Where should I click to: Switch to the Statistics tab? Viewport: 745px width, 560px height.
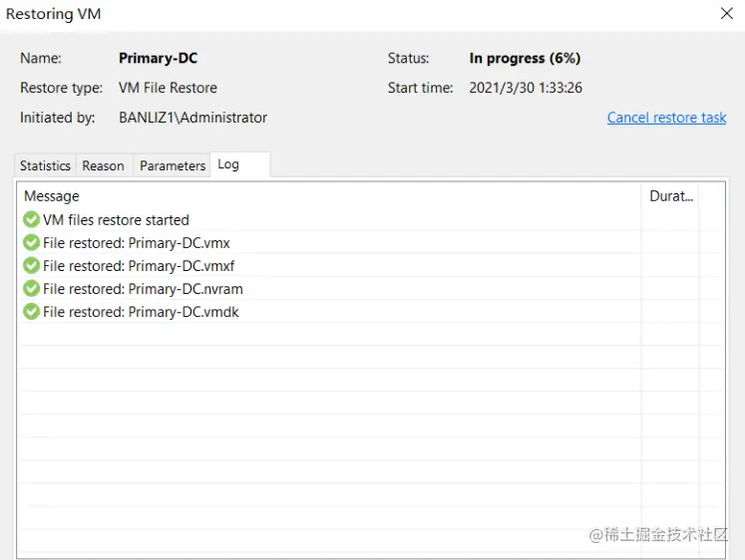(45, 165)
